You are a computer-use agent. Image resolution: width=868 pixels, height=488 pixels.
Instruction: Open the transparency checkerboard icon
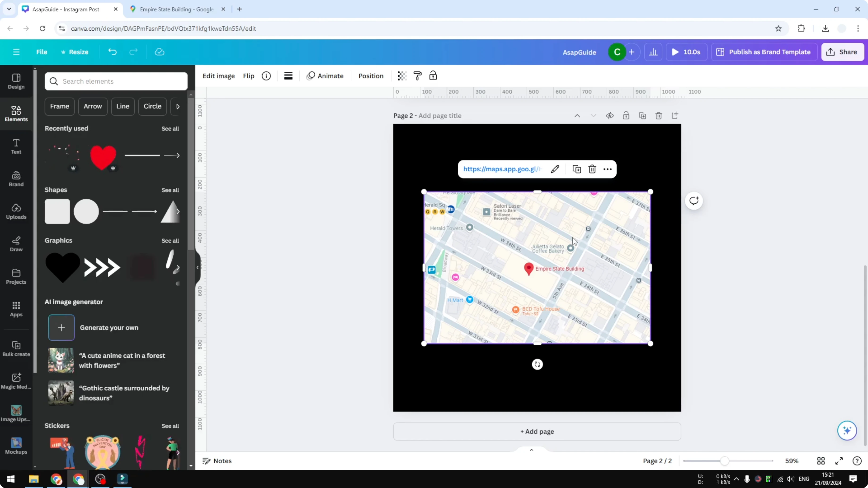point(402,76)
